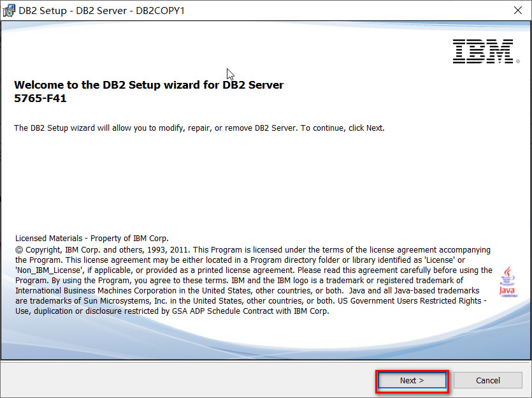Select the welcome heading for DB2 Server
Viewport: 532px width, 398px height.
point(148,85)
